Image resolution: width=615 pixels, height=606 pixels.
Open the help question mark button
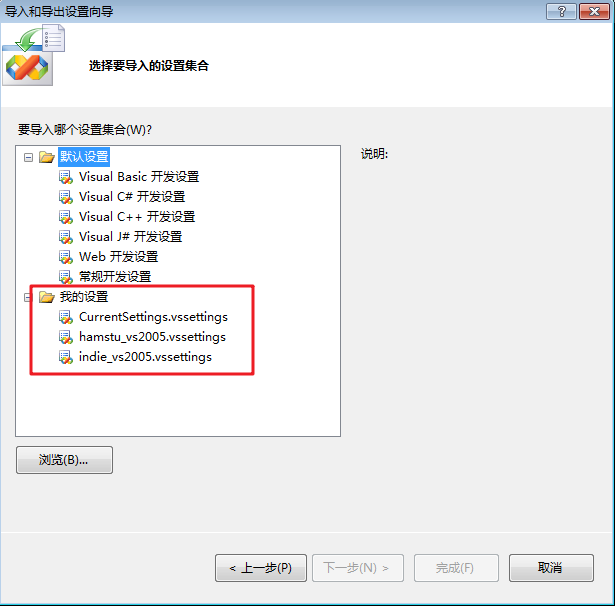[561, 12]
